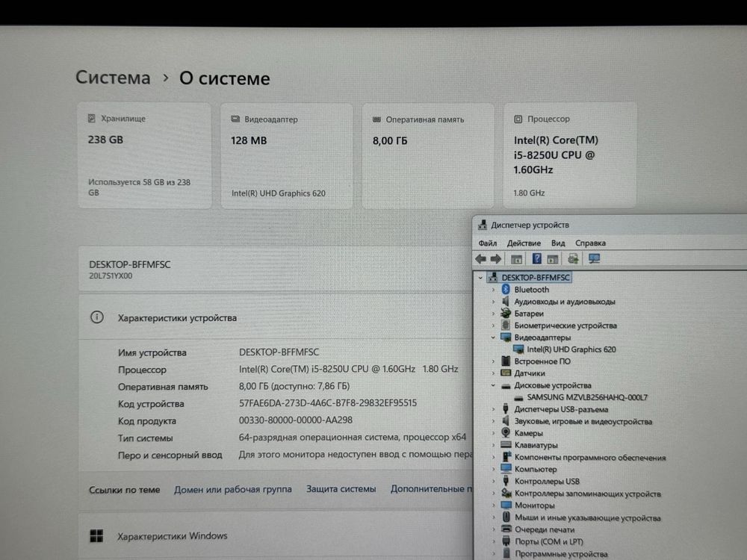
Task: Click the model number 20L7S1YX00
Action: [111, 276]
